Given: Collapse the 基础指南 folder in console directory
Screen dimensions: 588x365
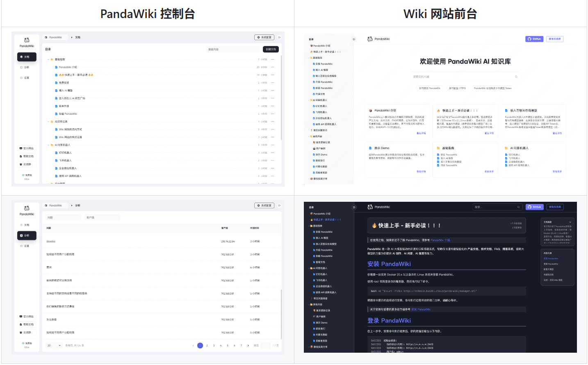Looking at the screenshot, I should [48, 59].
